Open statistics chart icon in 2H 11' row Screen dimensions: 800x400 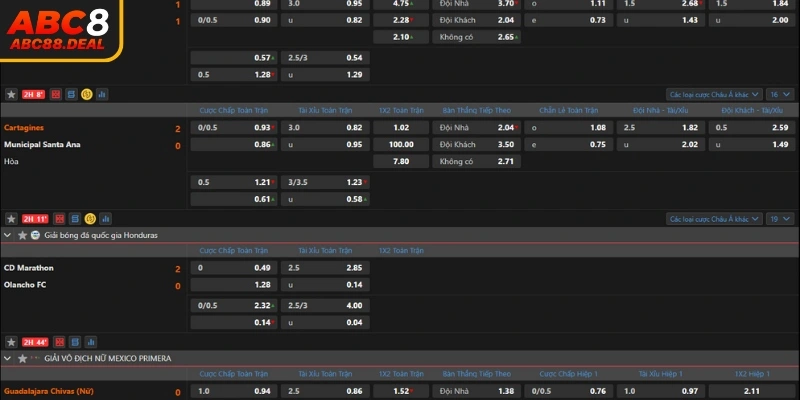pyautogui.click(x=104, y=218)
